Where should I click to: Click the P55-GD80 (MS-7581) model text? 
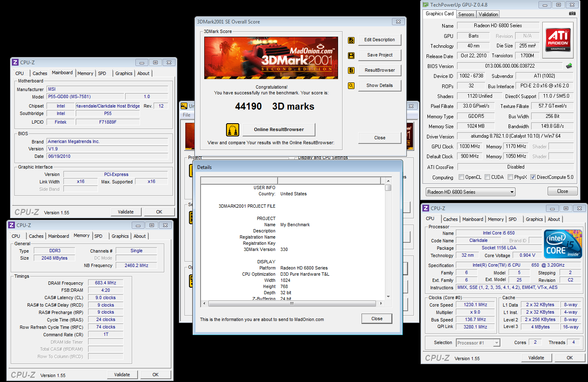pyautogui.click(x=69, y=97)
